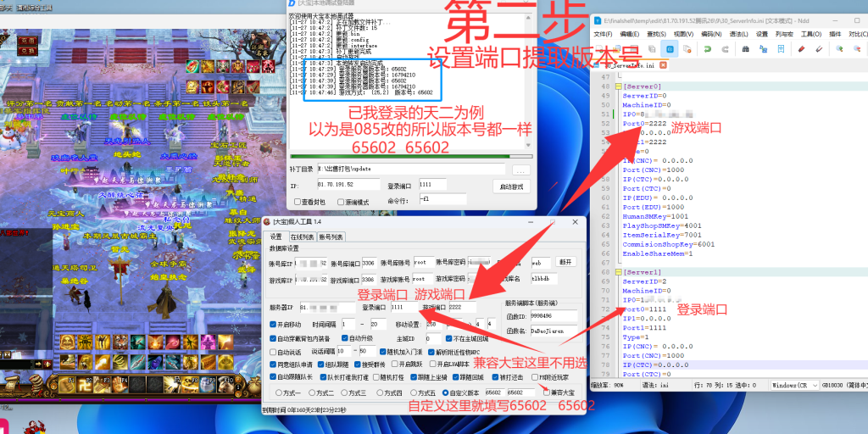This screenshot has height=434, width=868.
Task: Click the redo icon in Ndd toolbar
Action: [724, 48]
